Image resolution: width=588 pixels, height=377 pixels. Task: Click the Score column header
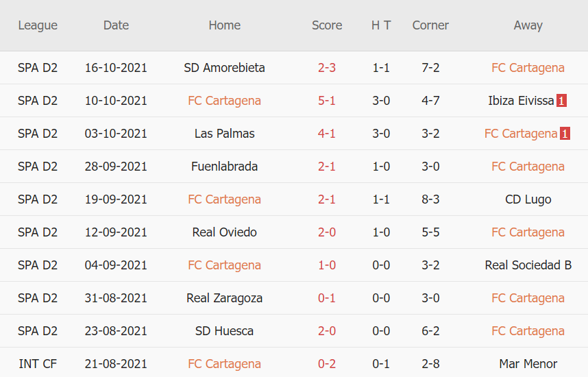coord(327,25)
